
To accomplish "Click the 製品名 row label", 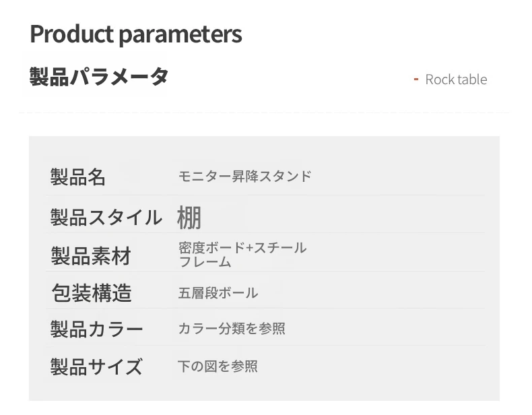I will coord(78,177).
